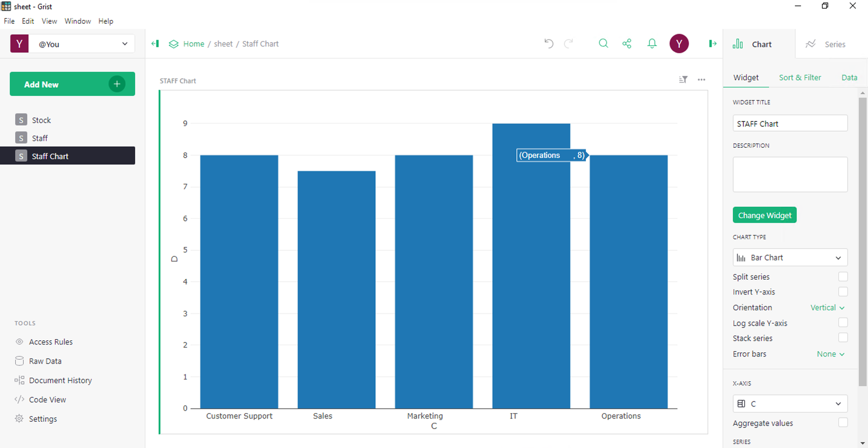Open the sort and filter icon above chart
This screenshot has width=868, height=448.
[x=683, y=80]
